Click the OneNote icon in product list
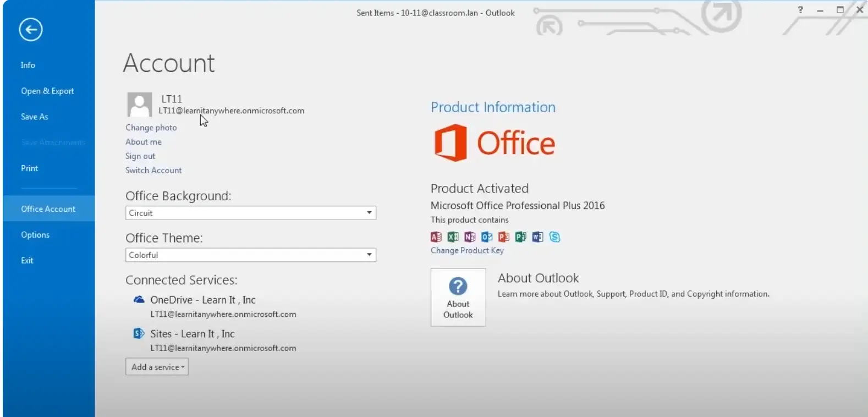 tap(470, 237)
